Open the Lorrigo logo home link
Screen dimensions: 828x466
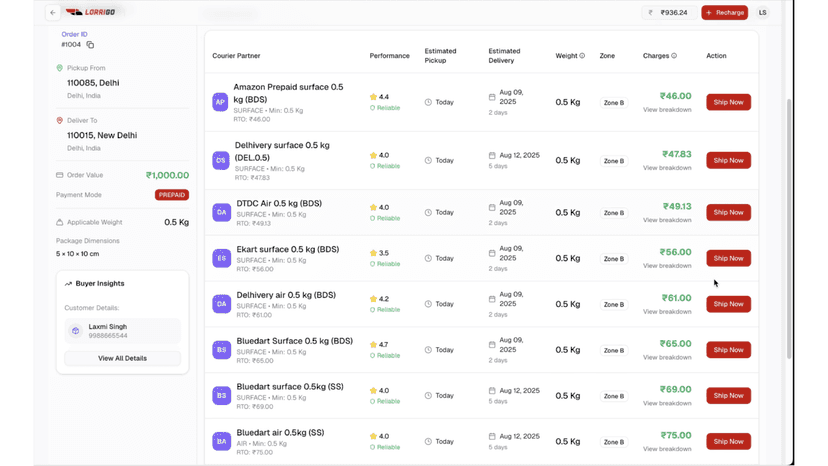point(90,12)
